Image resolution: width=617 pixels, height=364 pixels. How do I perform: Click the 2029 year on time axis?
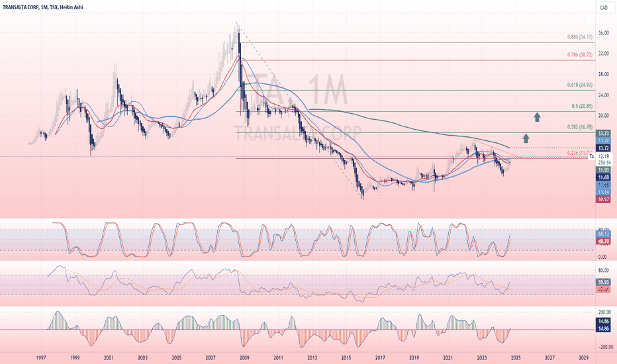(x=584, y=357)
